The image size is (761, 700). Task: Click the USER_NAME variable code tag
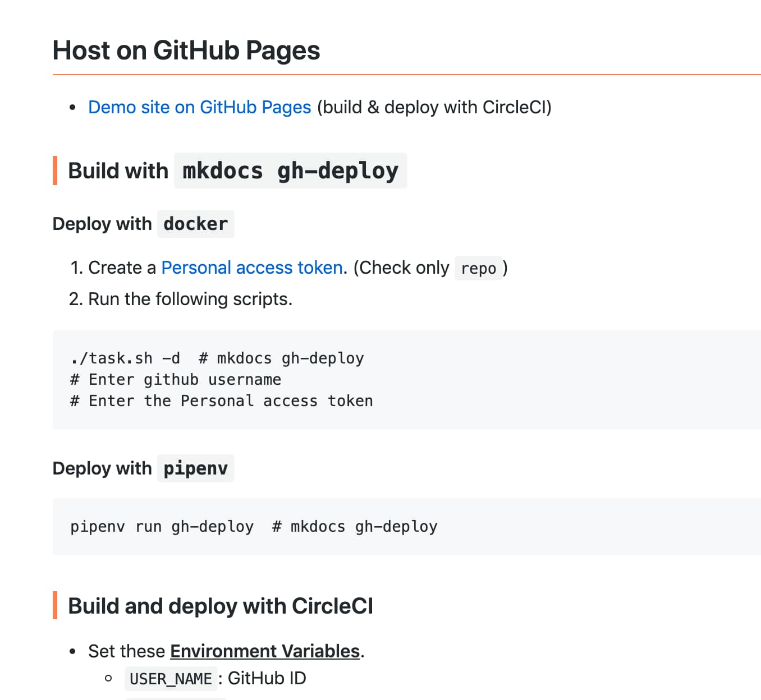[171, 679]
